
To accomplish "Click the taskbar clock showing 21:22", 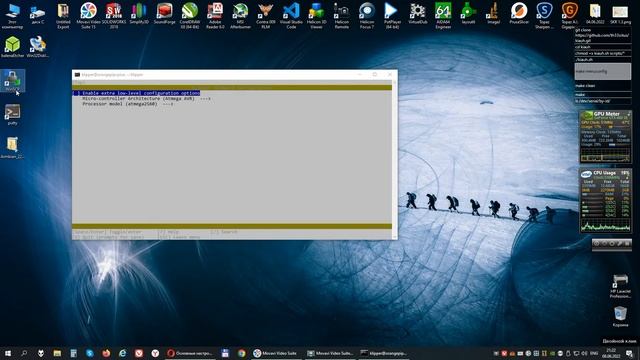I will coord(611,353).
